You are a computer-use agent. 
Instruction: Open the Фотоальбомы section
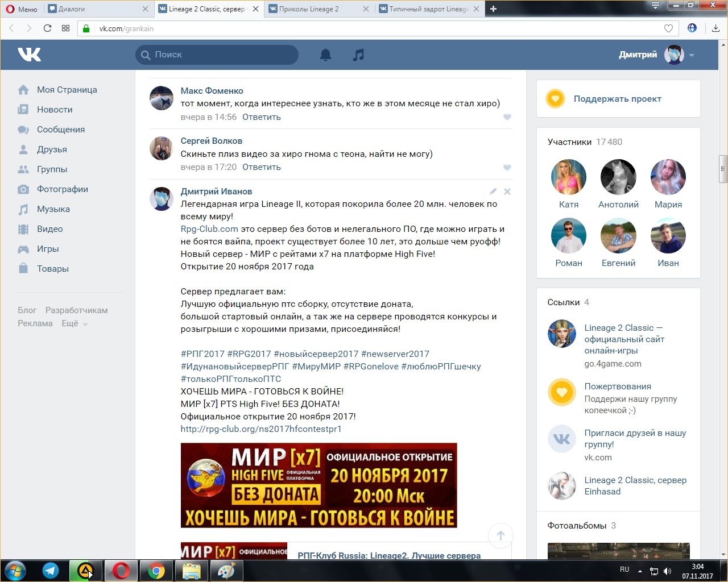click(x=581, y=526)
